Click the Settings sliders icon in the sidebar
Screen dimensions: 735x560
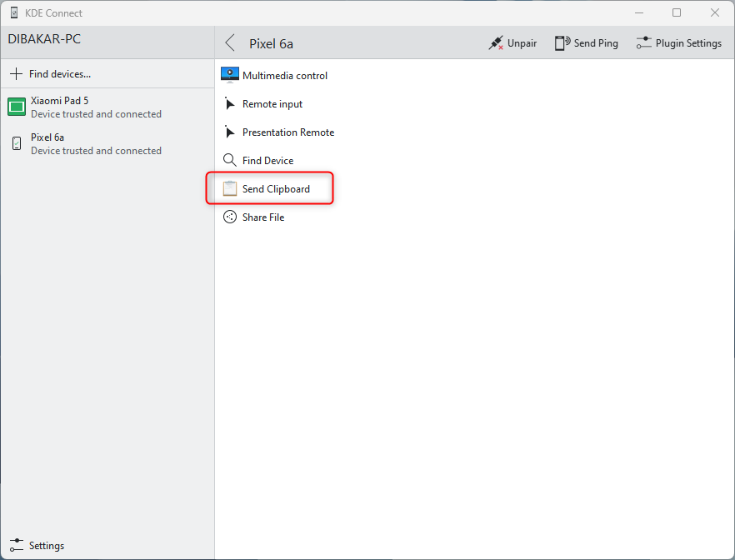coord(17,545)
